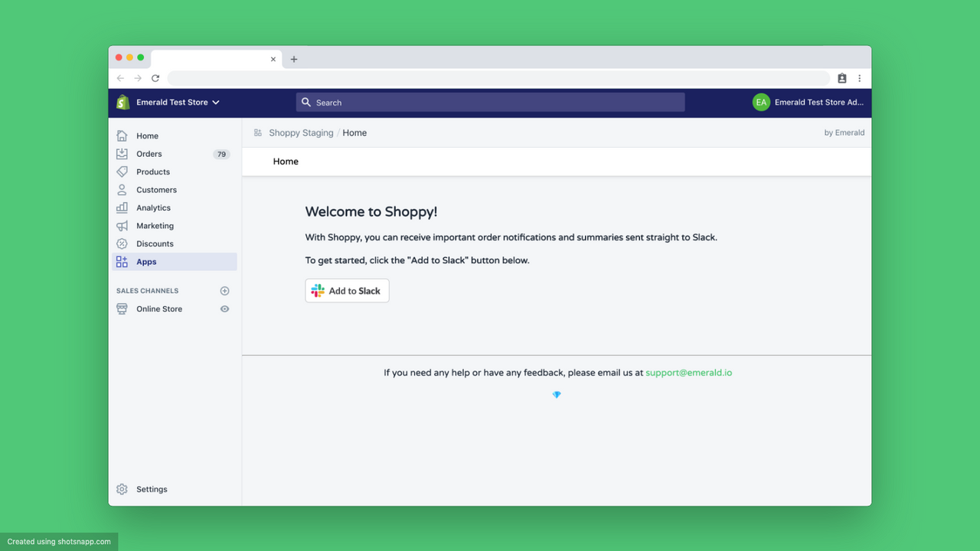
Task: Click the Home house icon in sidebar
Action: (122, 135)
